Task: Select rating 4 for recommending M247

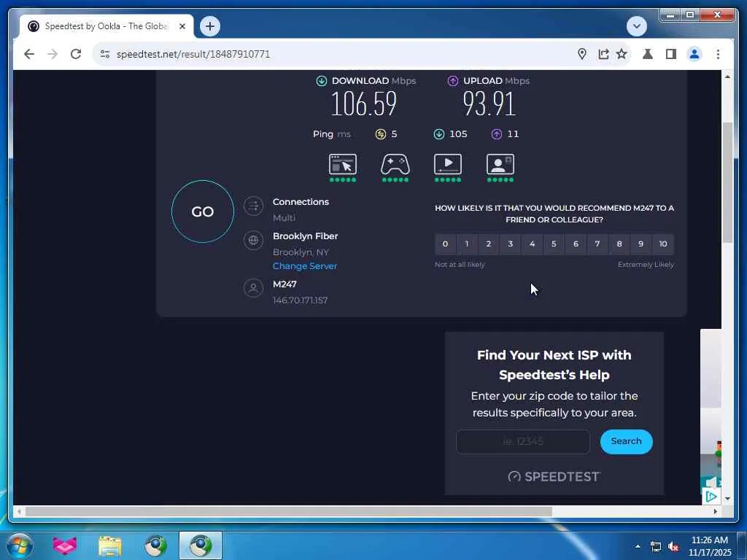Action: click(532, 244)
